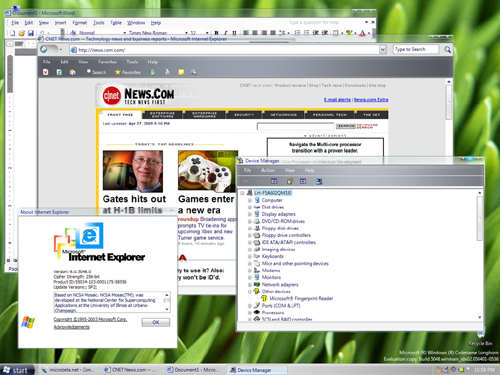
Task: Click the Type to Search field
Action: pyautogui.click(x=415, y=49)
